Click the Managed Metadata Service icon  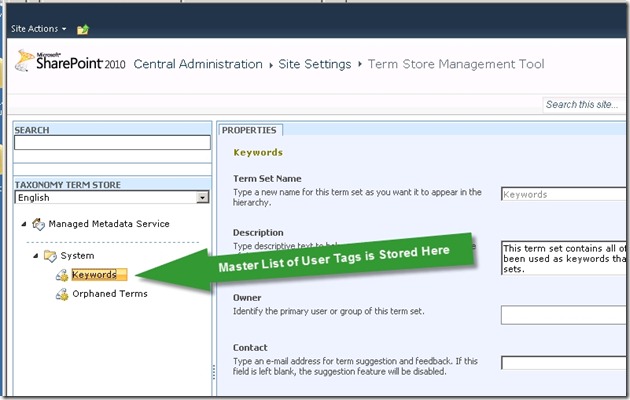tap(39, 224)
